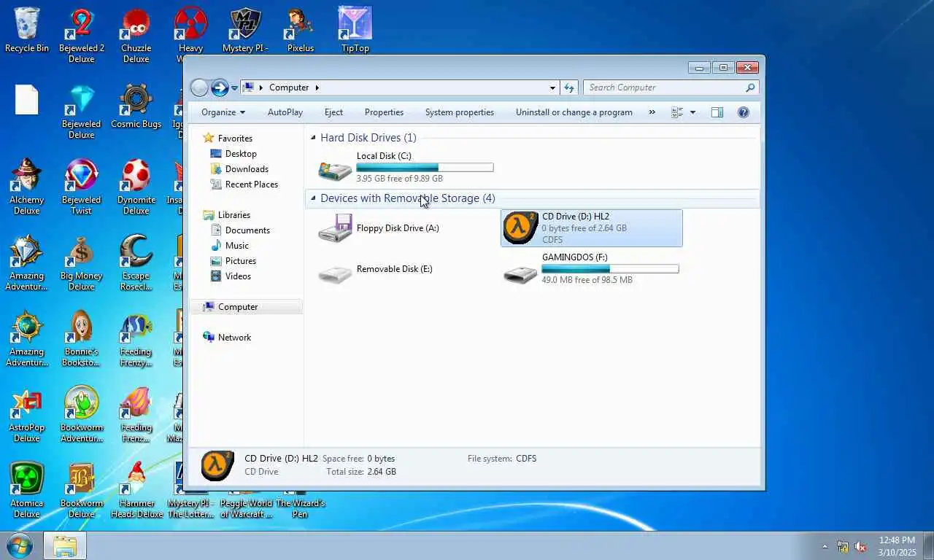Open the view options dropdown arrow

click(692, 112)
